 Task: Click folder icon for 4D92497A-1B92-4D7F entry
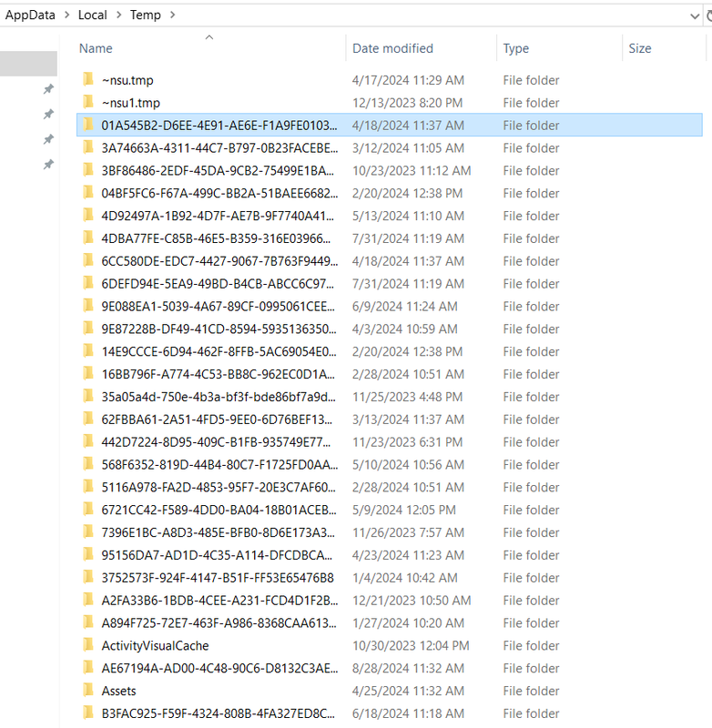(x=88, y=216)
